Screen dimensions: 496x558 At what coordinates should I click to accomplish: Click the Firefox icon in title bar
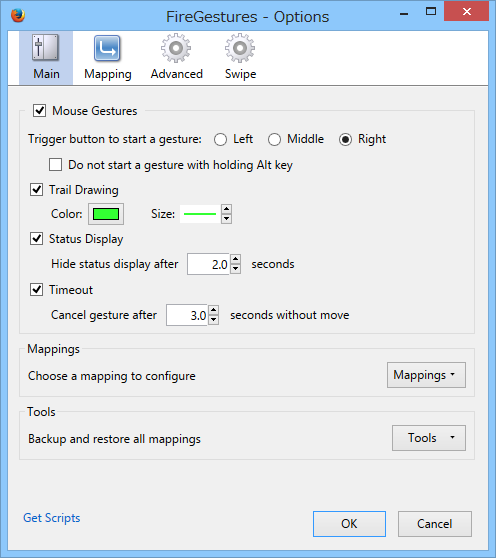[x=18, y=15]
